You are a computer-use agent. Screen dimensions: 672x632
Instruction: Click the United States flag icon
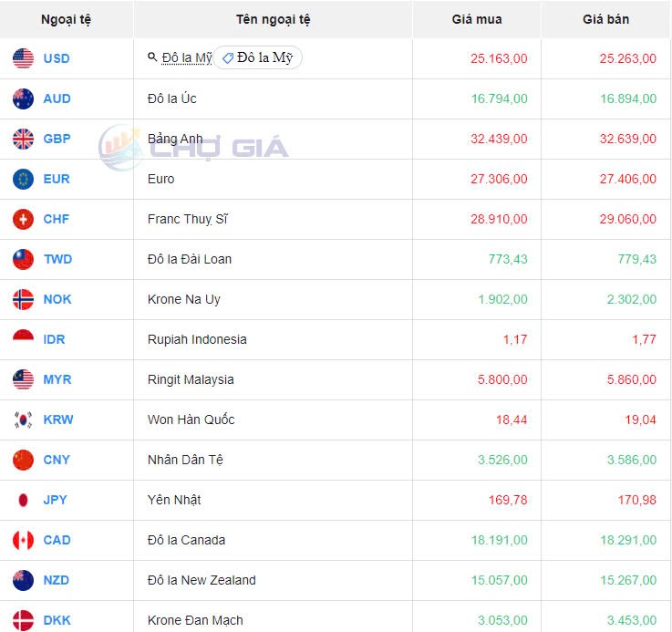point(23,58)
